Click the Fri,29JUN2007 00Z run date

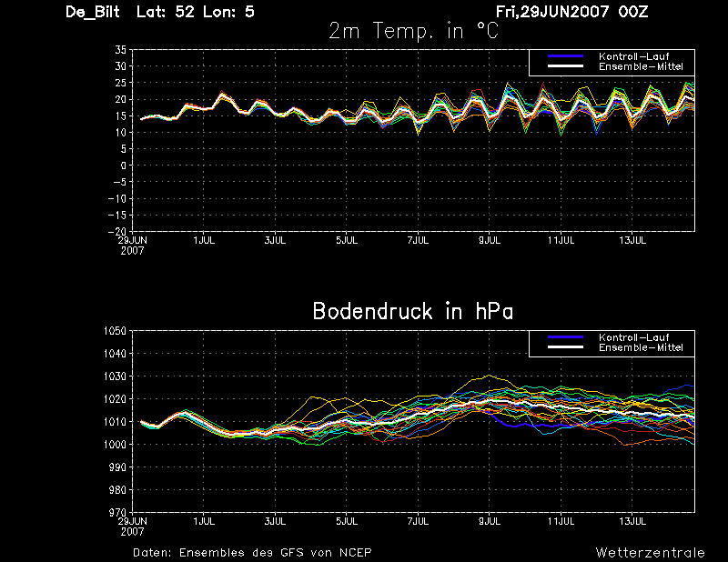[x=571, y=12]
